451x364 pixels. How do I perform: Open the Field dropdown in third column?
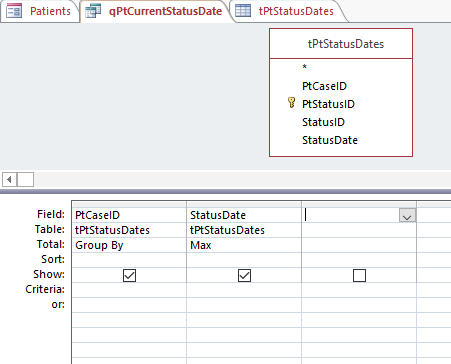(407, 216)
